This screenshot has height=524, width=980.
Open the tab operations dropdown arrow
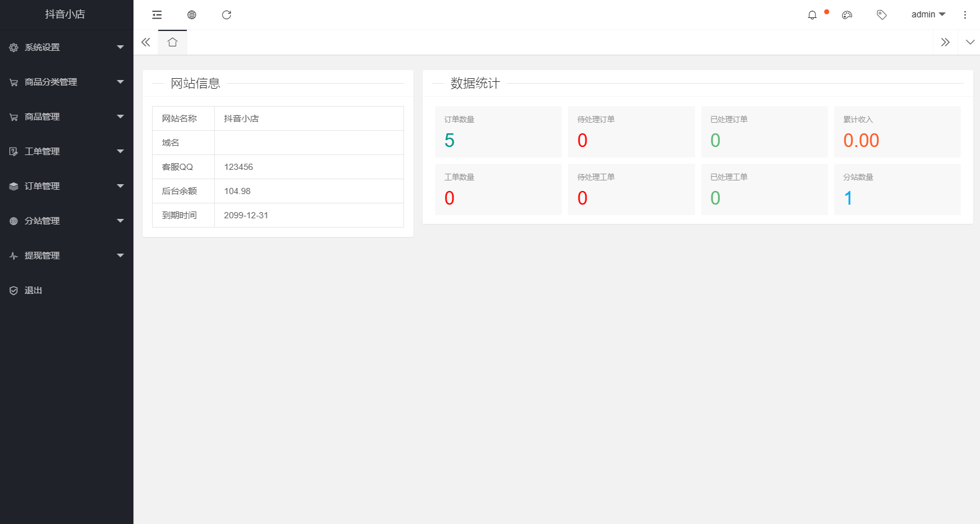(x=969, y=42)
